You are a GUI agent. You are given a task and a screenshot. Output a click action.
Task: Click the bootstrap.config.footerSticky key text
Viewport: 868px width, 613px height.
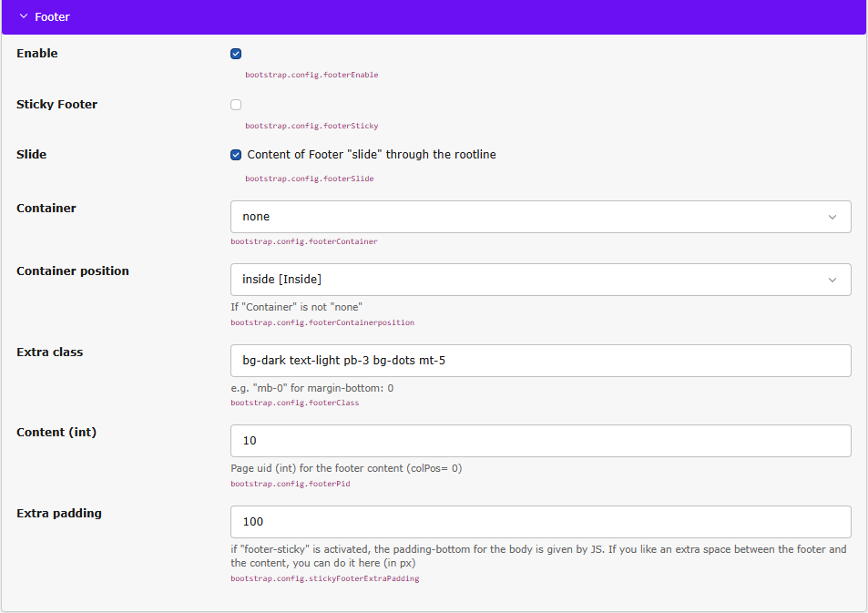tap(311, 126)
